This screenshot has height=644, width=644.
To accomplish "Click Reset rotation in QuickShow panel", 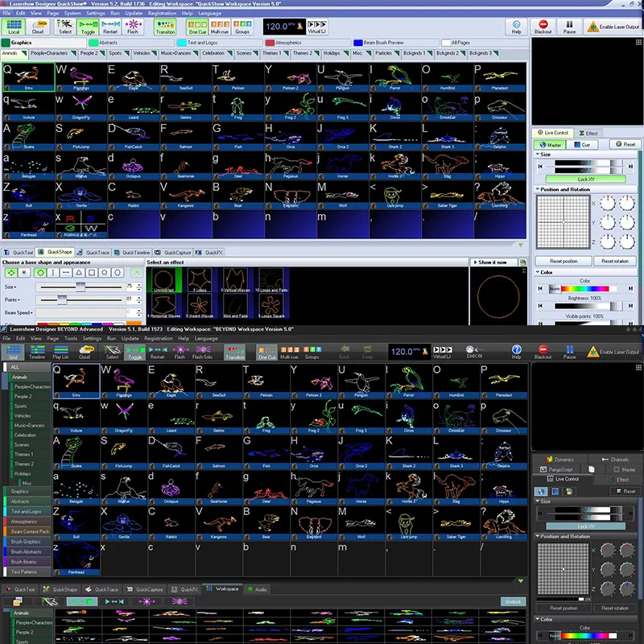I will coord(614,261).
